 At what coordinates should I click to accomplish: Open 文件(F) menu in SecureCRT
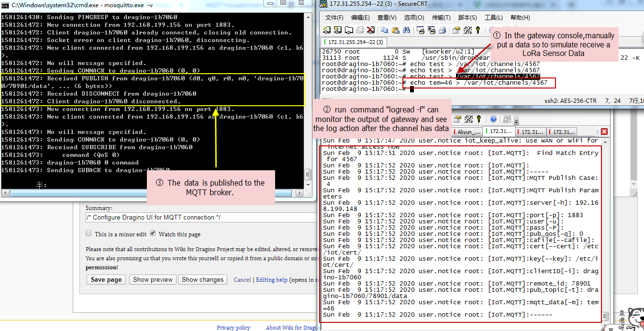(334, 18)
